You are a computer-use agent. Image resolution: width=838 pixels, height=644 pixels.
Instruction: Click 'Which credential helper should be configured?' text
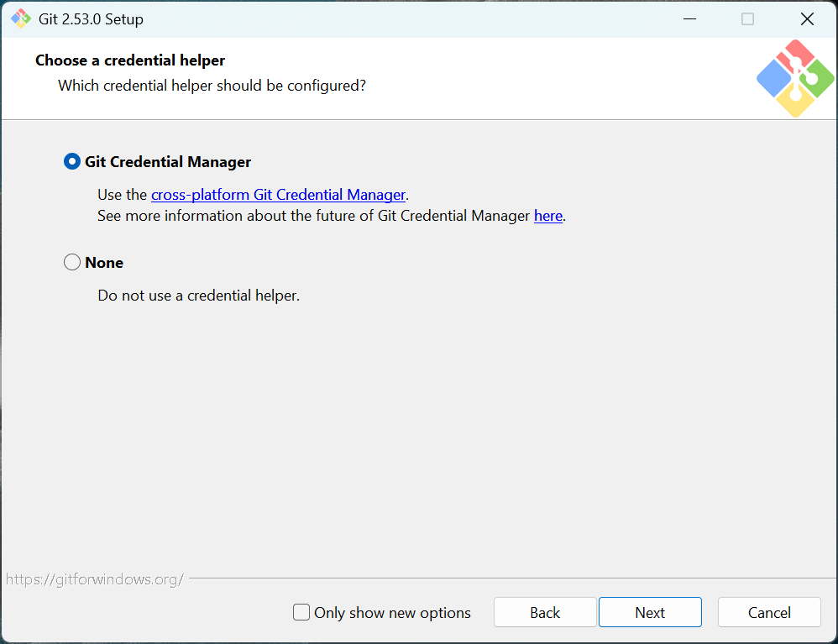tap(212, 86)
